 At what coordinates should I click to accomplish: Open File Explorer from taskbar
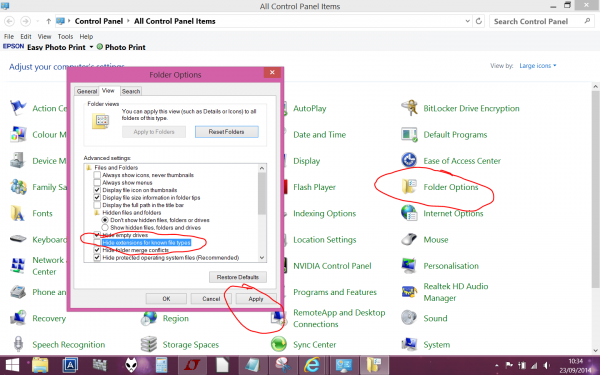tap(40, 365)
